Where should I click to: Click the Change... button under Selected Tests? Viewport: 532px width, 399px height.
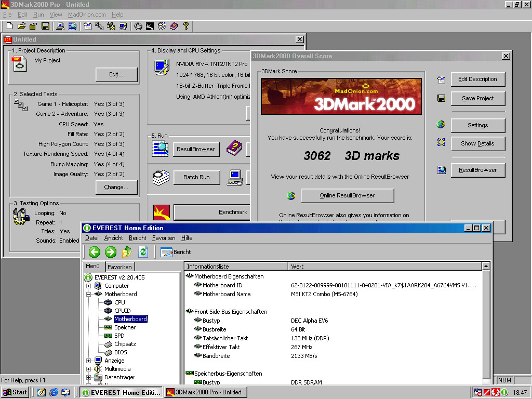pyautogui.click(x=116, y=187)
